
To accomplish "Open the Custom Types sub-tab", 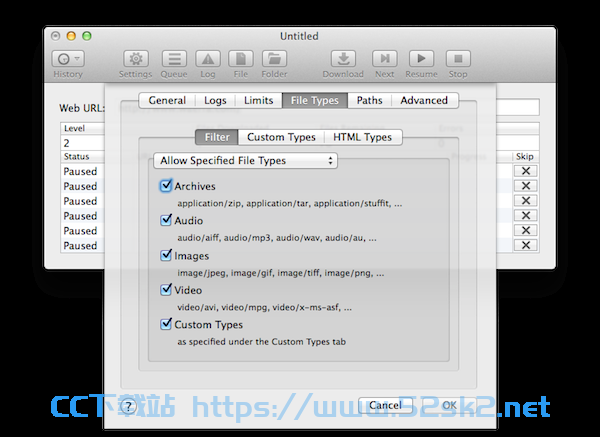I will click(x=281, y=137).
